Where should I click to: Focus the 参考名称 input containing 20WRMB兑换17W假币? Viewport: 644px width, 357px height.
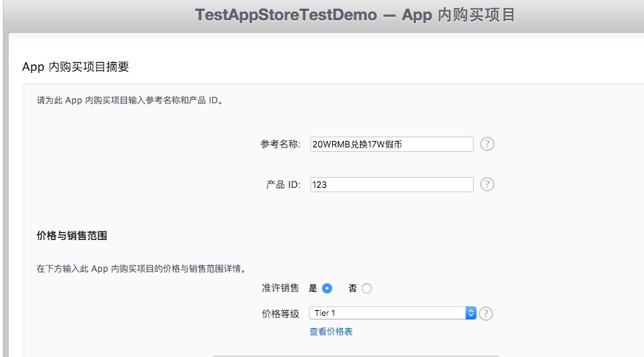[391, 144]
